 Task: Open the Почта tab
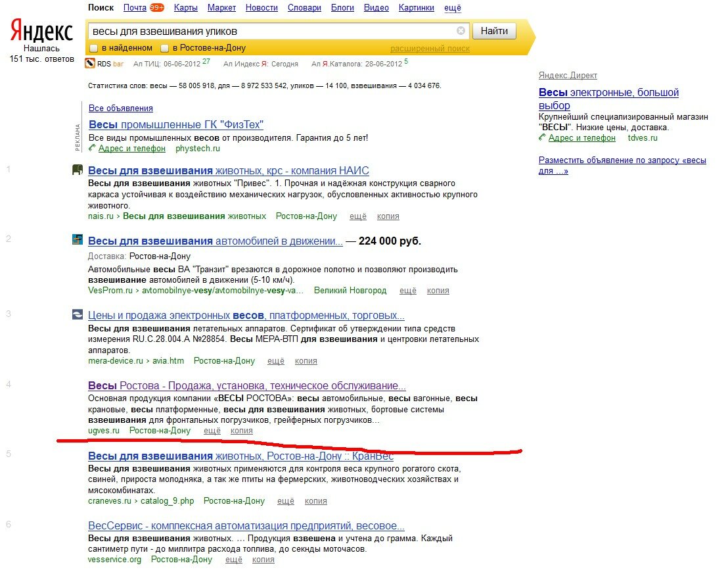[135, 8]
